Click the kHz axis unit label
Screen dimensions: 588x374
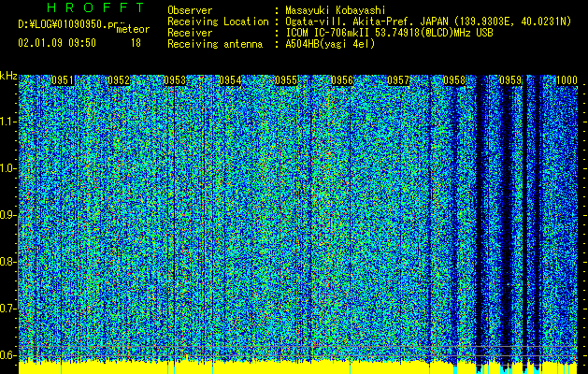[8, 76]
